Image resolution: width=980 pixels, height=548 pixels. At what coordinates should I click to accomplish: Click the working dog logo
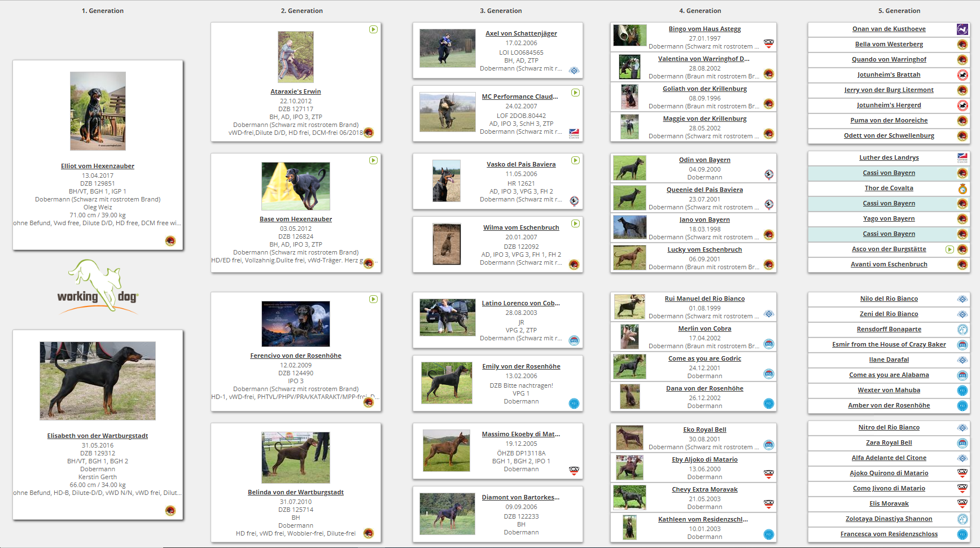[x=98, y=287]
